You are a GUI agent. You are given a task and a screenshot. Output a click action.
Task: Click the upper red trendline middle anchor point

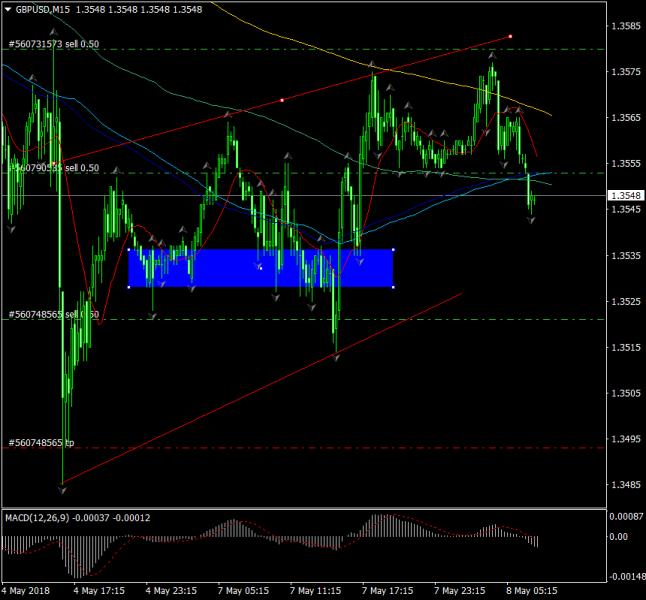tap(282, 100)
